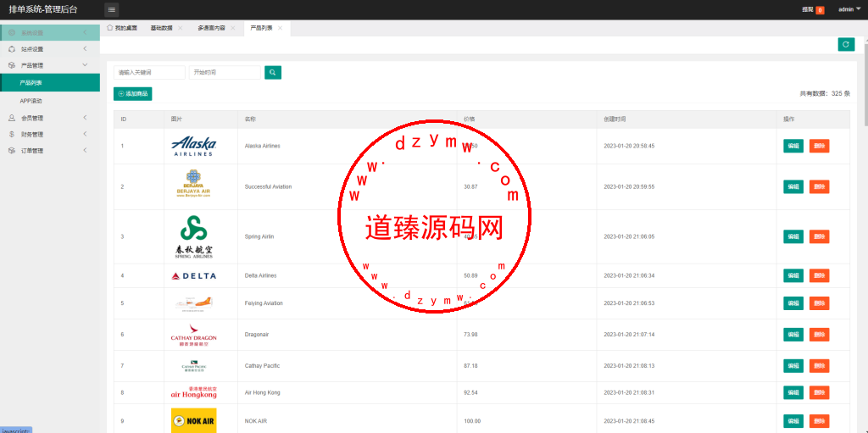
Task: Switch to the 我的桌面 tab
Action: [122, 28]
